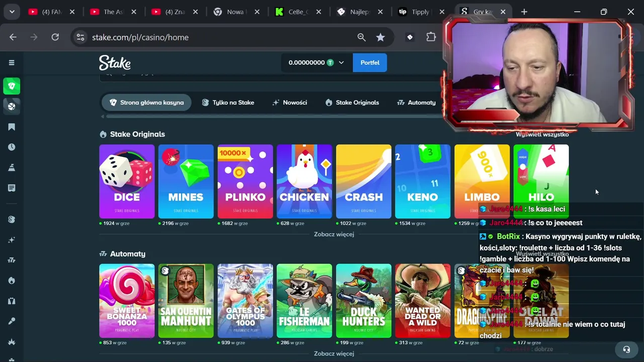This screenshot has width=644, height=362.
Task: Click 'Zobacz więcej' under Stake Originals
Action: [x=334, y=234]
